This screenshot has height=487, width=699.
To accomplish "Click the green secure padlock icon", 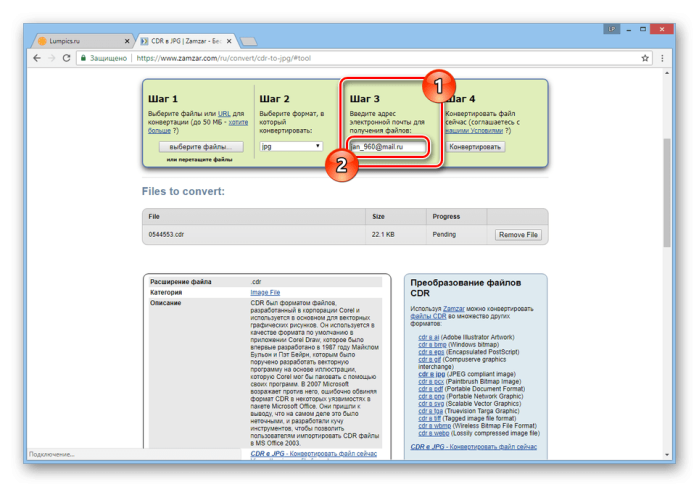I will click(x=83, y=58).
